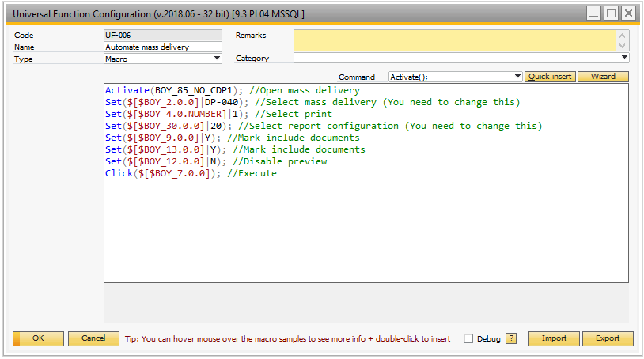644x359 pixels.
Task: Click into the yellow Remarks field
Action: [455, 40]
